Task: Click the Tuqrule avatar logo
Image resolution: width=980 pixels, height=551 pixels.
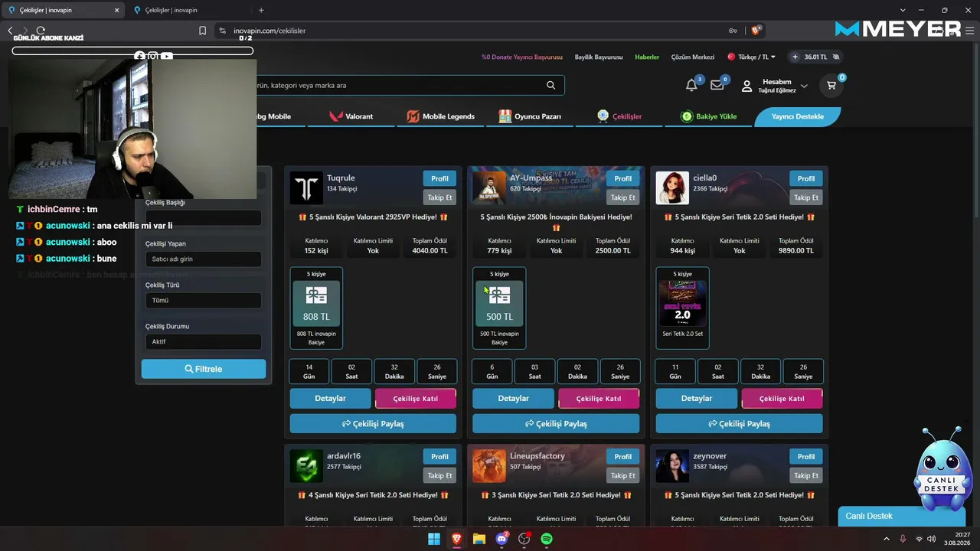Action: [306, 188]
